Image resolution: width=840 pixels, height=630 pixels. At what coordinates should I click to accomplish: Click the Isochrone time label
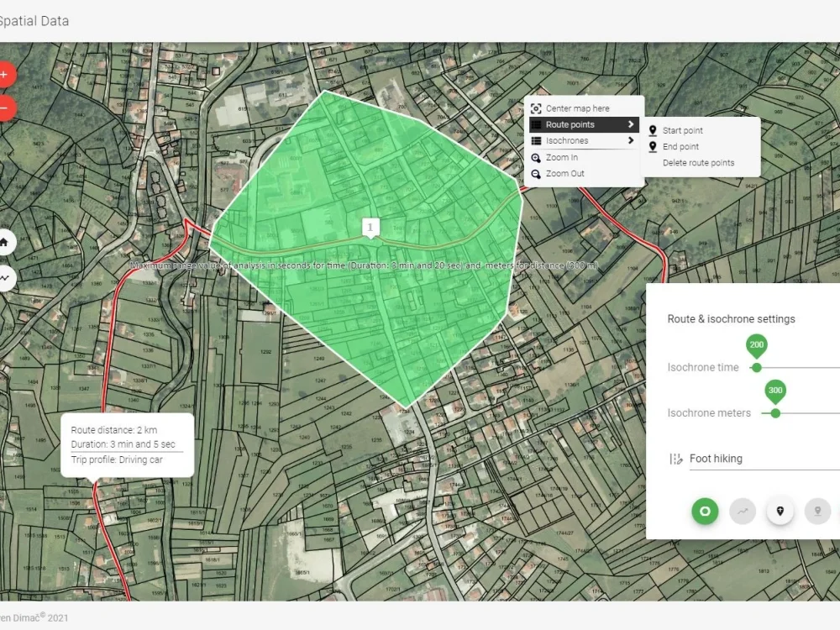[x=703, y=367]
